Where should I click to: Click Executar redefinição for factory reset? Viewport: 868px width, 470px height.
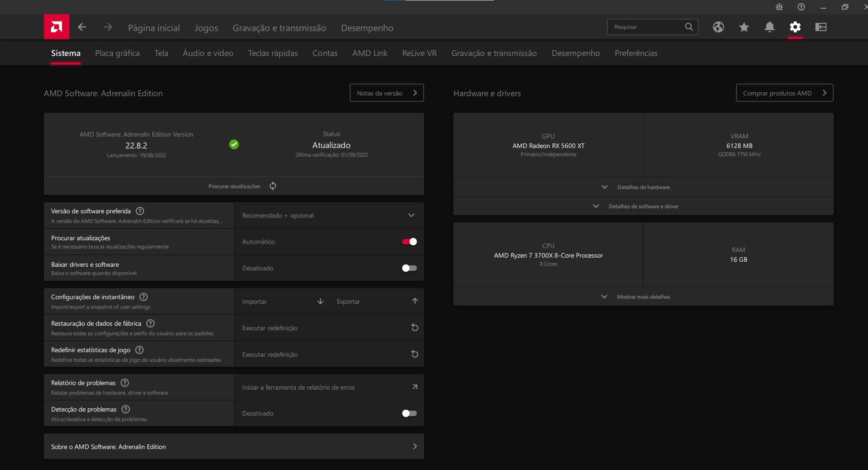click(329, 328)
